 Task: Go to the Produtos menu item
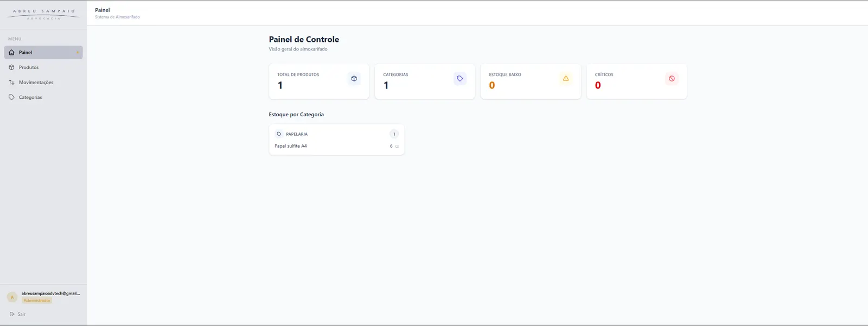[43, 67]
